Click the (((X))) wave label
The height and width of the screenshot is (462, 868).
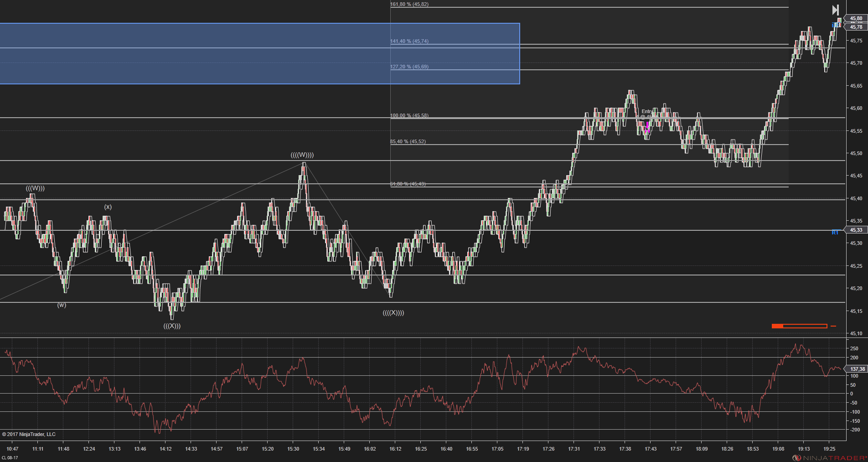pos(172,326)
